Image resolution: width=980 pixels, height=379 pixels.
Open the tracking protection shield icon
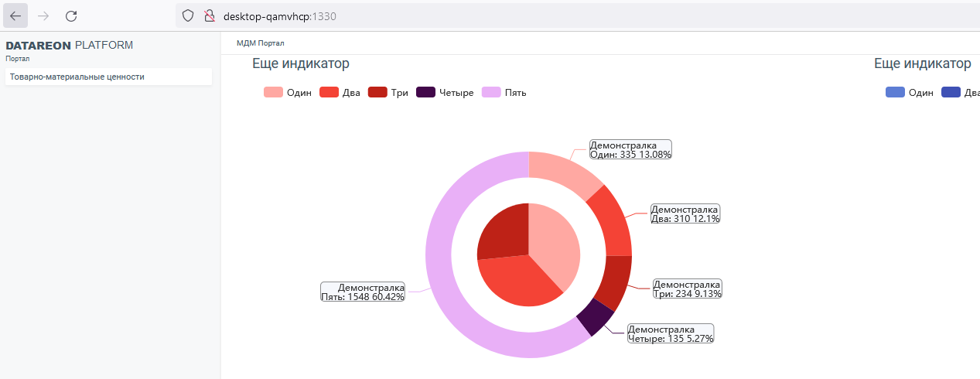187,15
